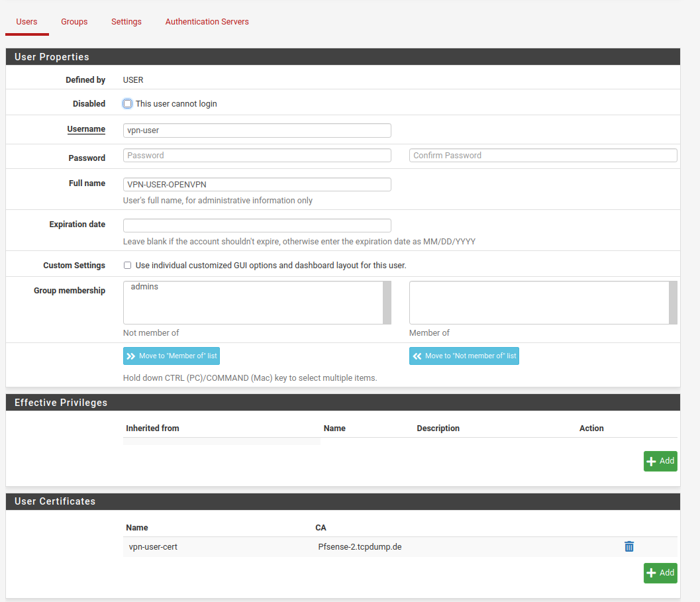The width and height of the screenshot is (700, 602).
Task: Delete the vpn-user-cert certificate via trash icon
Action: (x=628, y=546)
